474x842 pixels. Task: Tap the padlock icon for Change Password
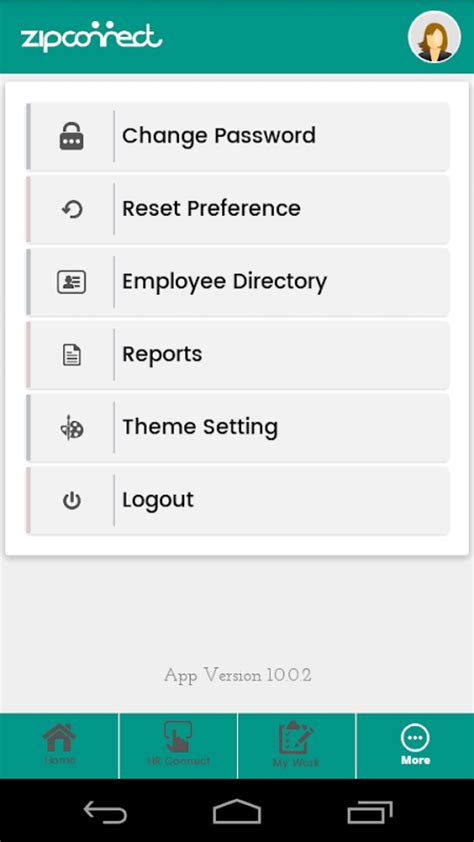71,136
